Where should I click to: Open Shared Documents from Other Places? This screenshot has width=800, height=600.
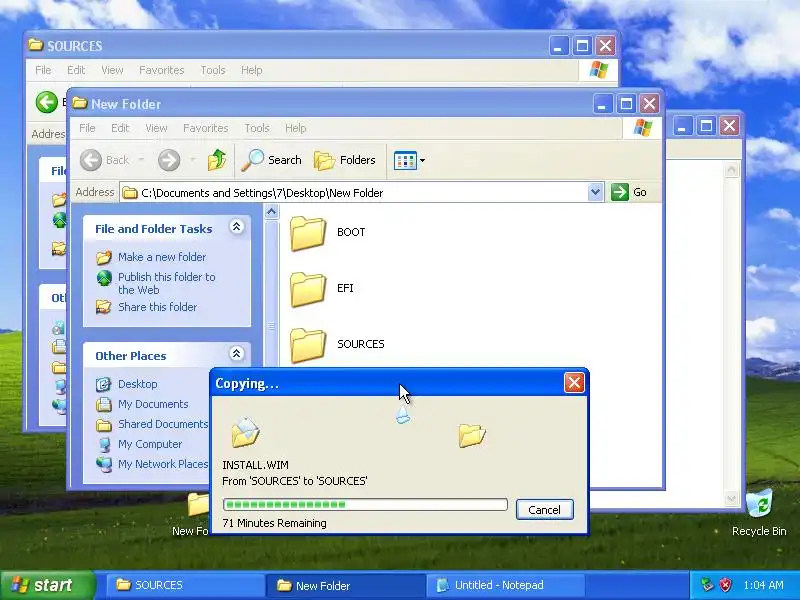pos(163,424)
